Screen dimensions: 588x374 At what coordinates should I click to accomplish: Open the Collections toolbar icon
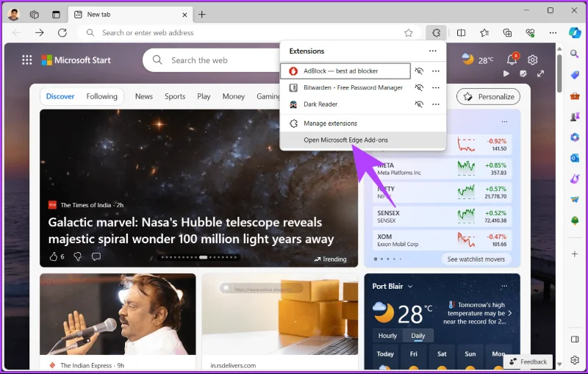tap(507, 33)
